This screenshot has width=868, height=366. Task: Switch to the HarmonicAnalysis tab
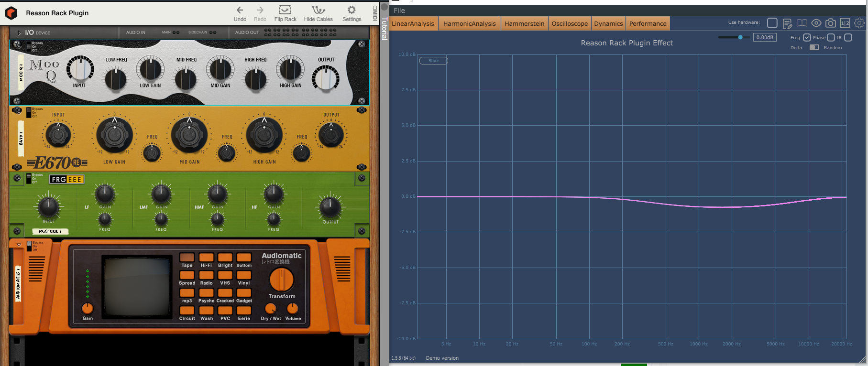pos(470,23)
